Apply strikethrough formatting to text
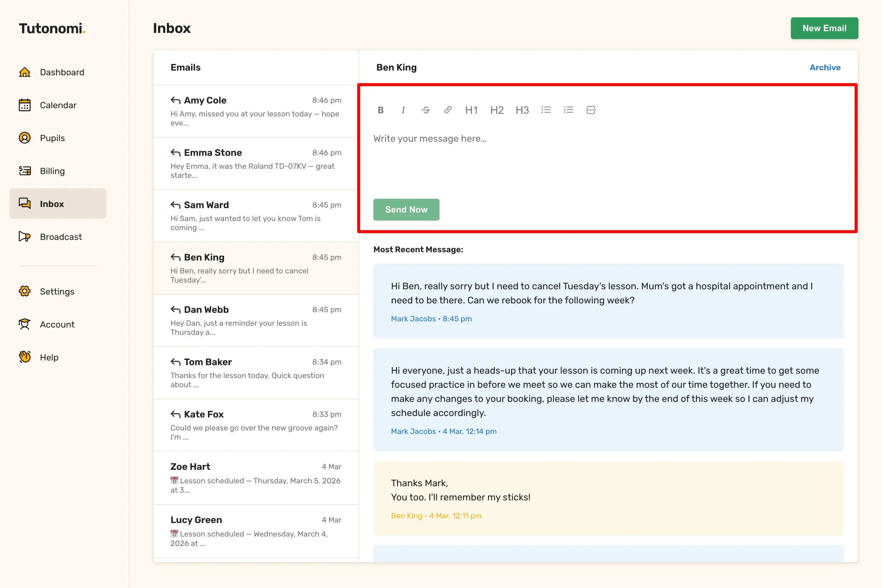The height and width of the screenshot is (588, 882). 425,110
